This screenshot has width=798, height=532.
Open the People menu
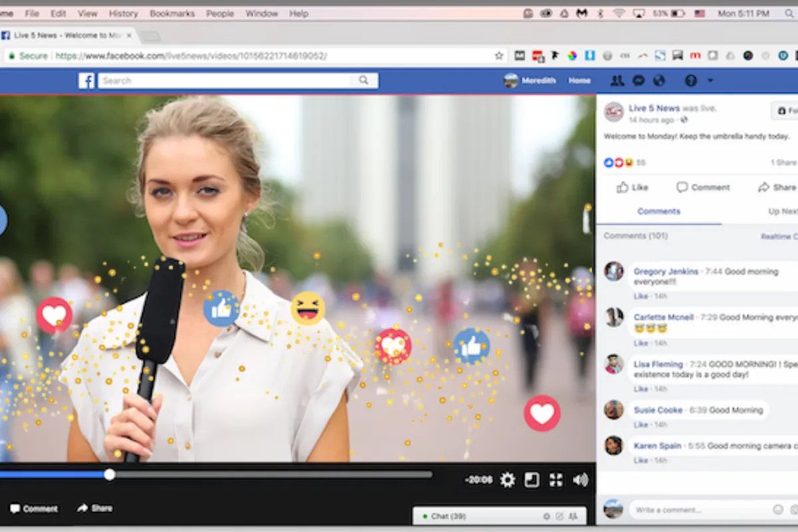pyautogui.click(x=219, y=13)
